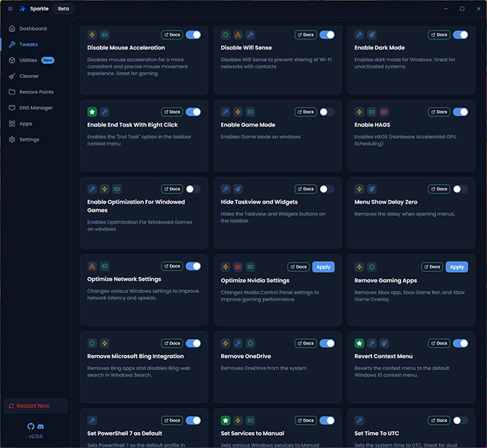Toggle Menu Show Delay Zero on
The height and width of the screenshot is (448, 487).
pos(460,189)
